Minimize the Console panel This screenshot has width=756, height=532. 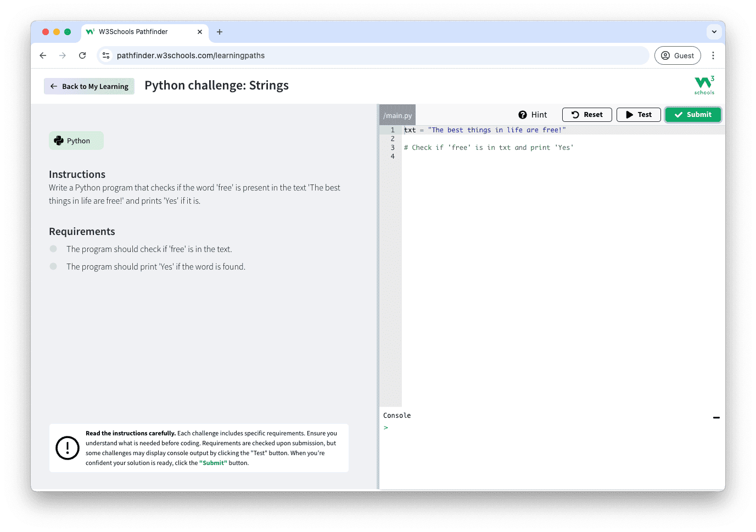point(716,418)
